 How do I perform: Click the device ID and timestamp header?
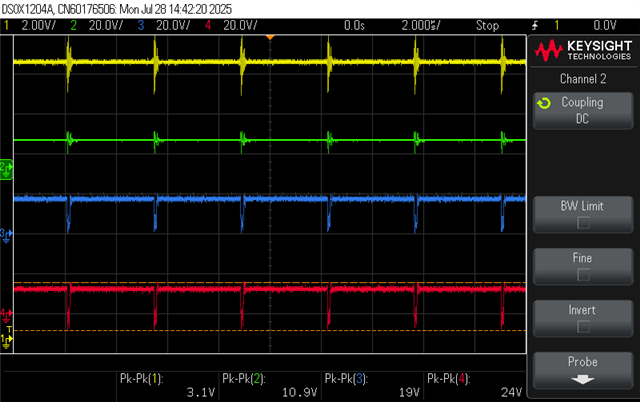pos(116,9)
